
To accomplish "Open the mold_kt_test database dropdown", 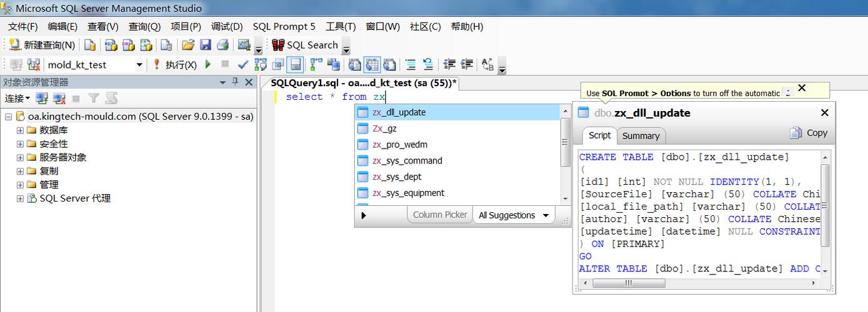I will [139, 65].
